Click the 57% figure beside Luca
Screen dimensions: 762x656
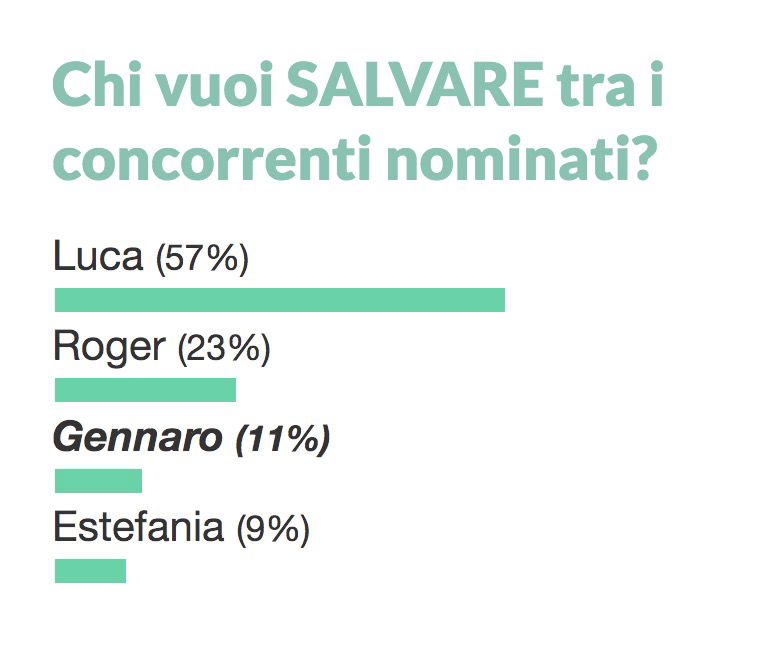(x=202, y=259)
